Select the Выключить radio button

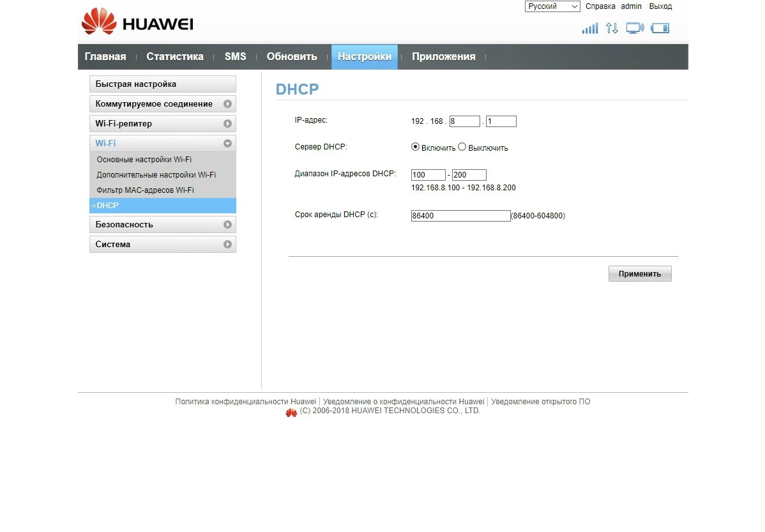click(462, 147)
